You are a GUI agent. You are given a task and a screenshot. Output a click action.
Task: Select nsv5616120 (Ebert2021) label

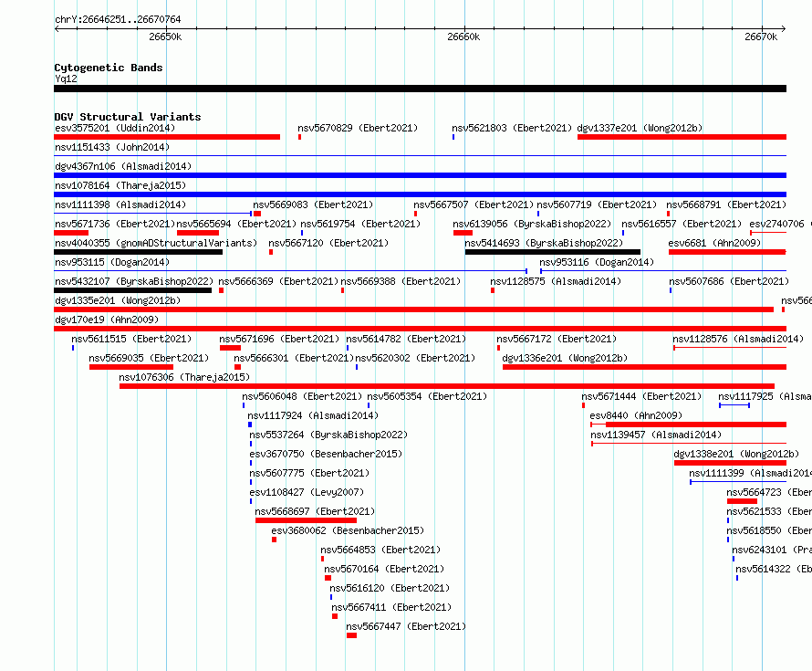click(x=390, y=588)
